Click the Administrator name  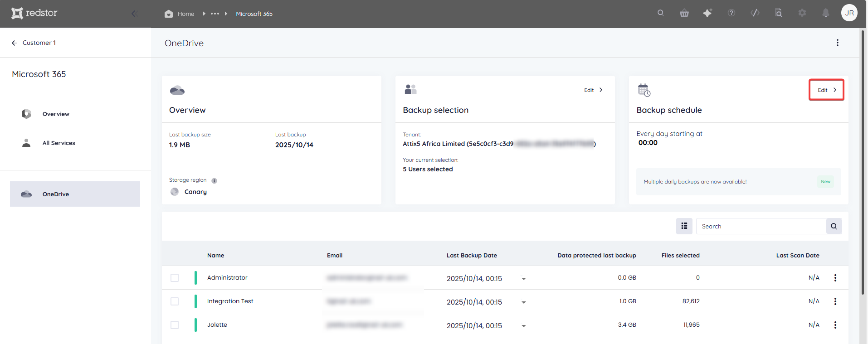point(227,277)
